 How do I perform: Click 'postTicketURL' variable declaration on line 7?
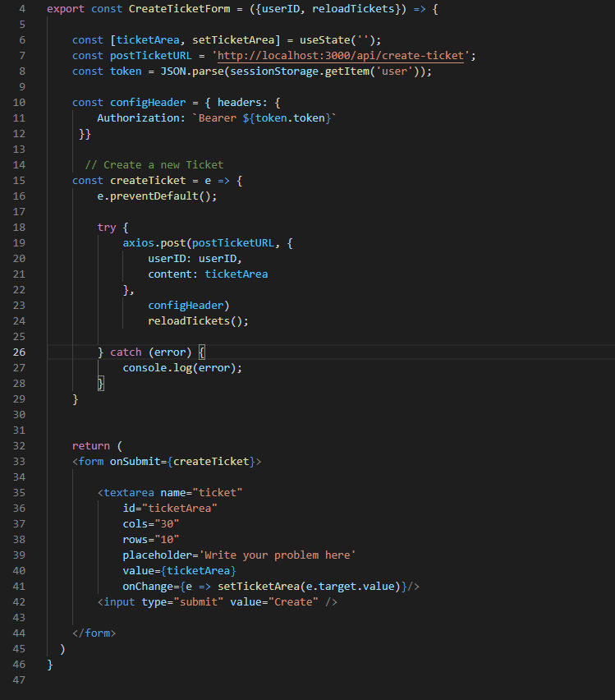(151, 56)
